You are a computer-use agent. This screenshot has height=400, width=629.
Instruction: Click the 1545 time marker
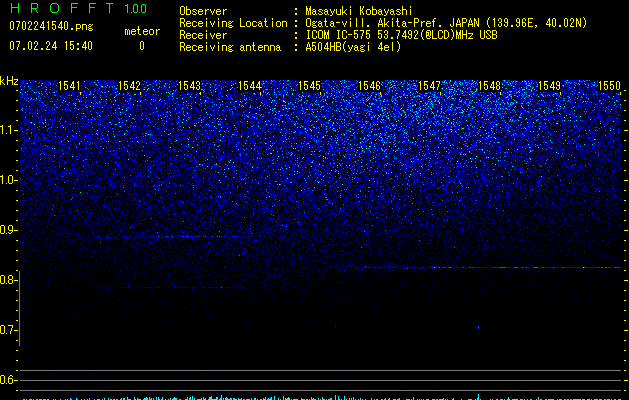tap(309, 86)
